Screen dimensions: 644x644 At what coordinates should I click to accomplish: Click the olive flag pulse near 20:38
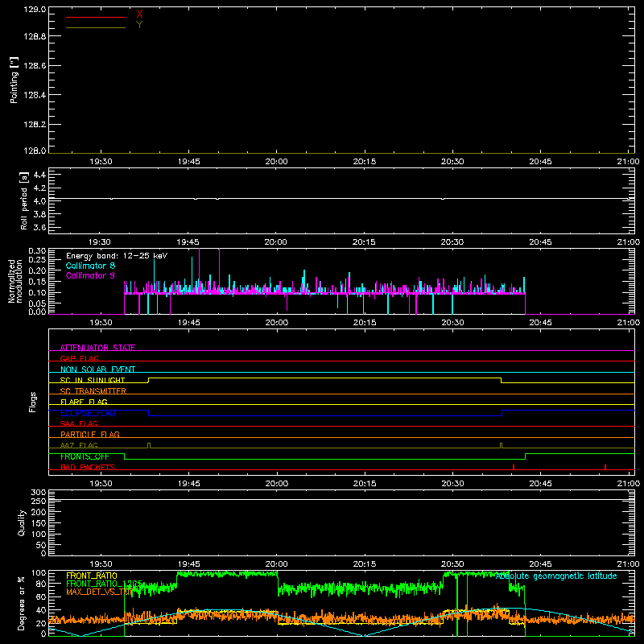point(501,446)
